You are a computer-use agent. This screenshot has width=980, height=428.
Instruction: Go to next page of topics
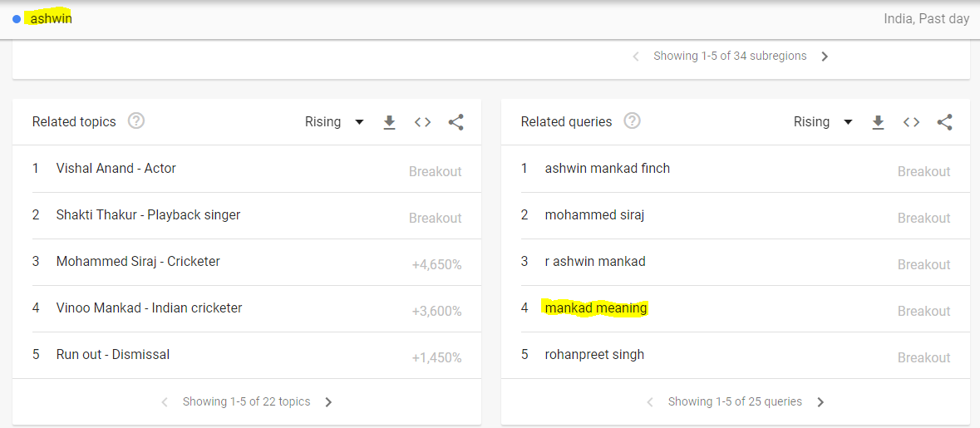tap(328, 402)
